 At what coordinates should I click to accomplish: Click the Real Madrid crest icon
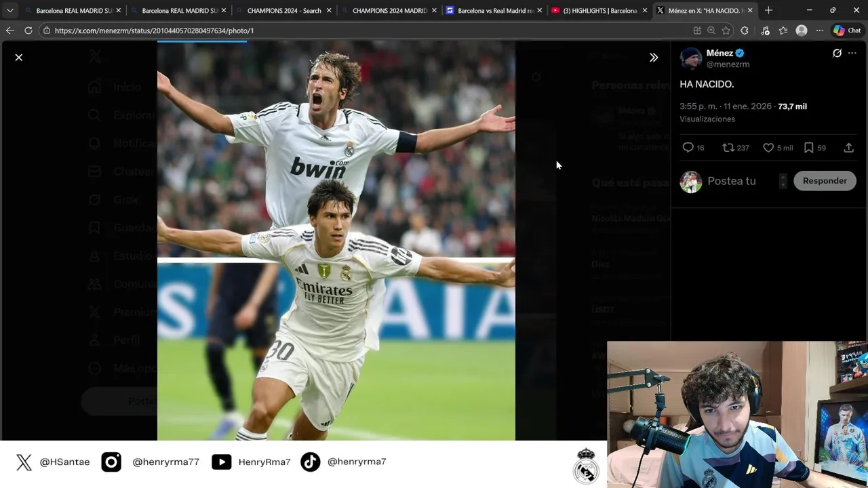(x=586, y=465)
